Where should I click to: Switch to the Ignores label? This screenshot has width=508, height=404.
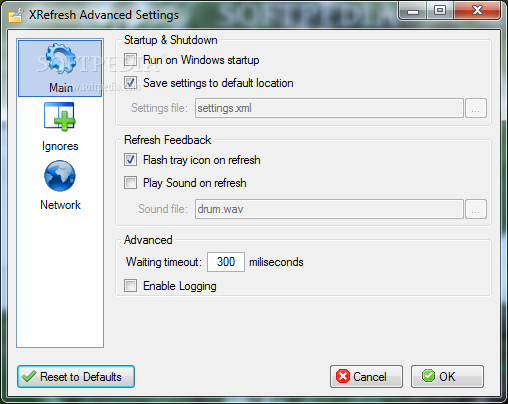pos(60,146)
